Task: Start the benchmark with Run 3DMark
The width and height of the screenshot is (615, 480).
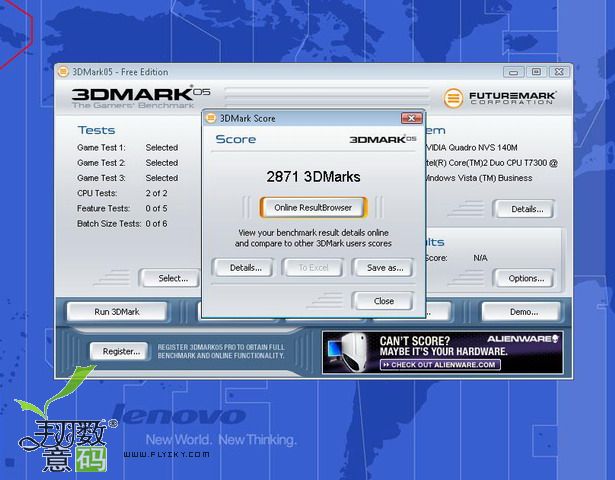Action: [x=116, y=312]
